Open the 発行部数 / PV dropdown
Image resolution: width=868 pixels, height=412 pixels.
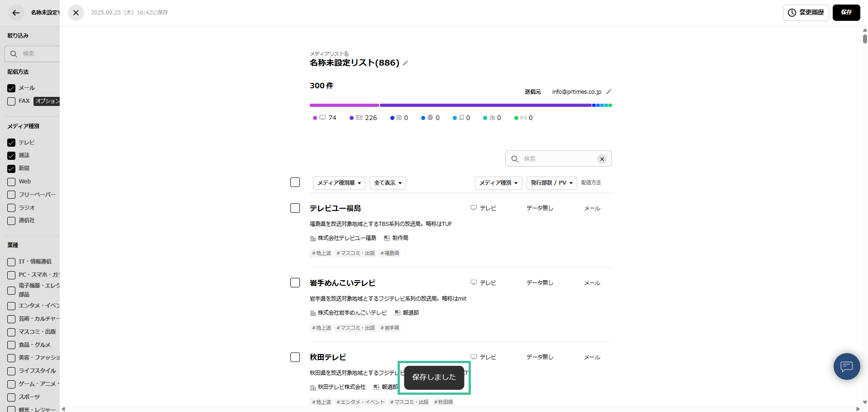551,183
